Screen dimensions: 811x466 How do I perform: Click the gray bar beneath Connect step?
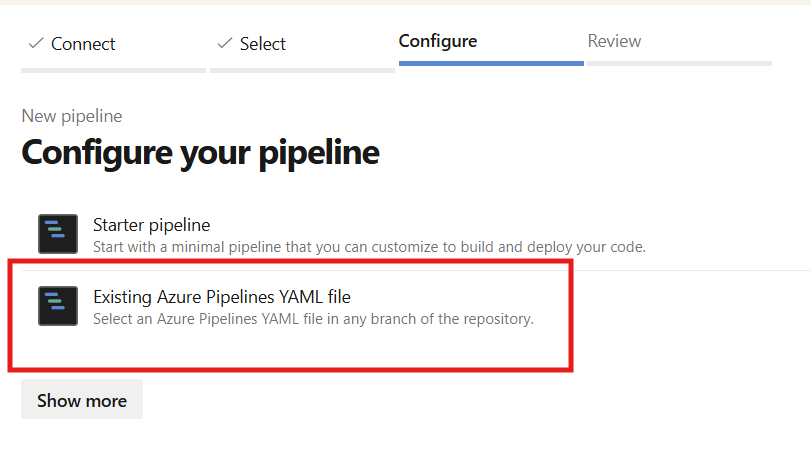point(113,70)
